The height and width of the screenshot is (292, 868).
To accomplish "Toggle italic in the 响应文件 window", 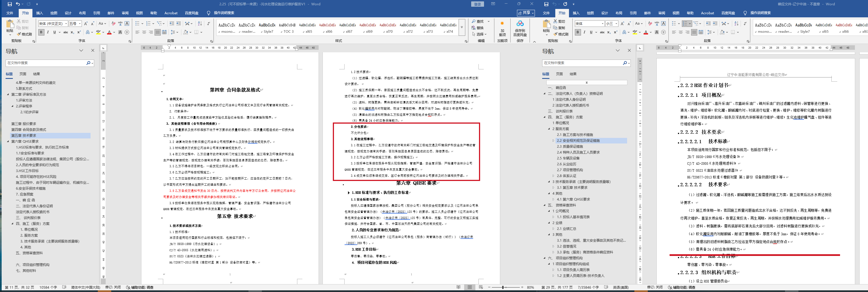I will point(584,32).
